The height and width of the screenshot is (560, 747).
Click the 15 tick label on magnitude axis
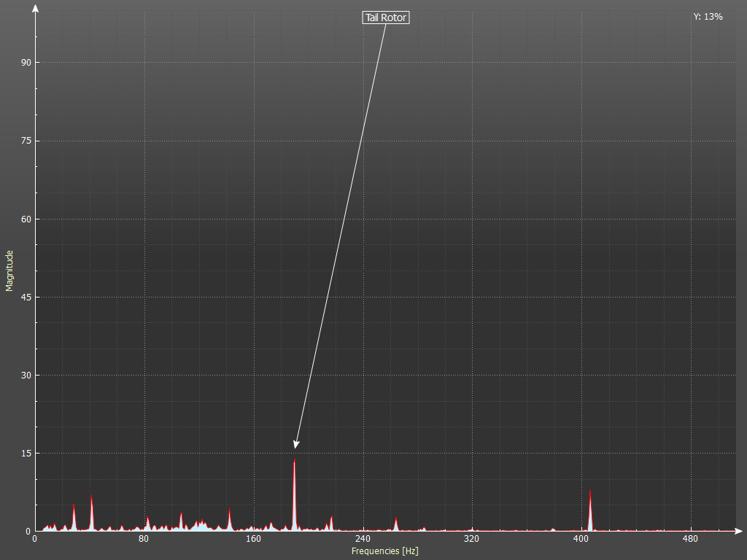(26, 454)
